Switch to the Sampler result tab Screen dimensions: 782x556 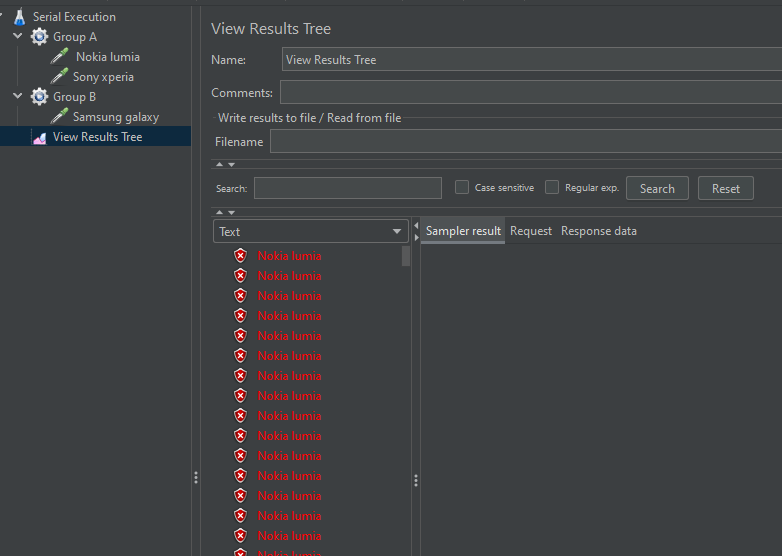[x=463, y=231]
